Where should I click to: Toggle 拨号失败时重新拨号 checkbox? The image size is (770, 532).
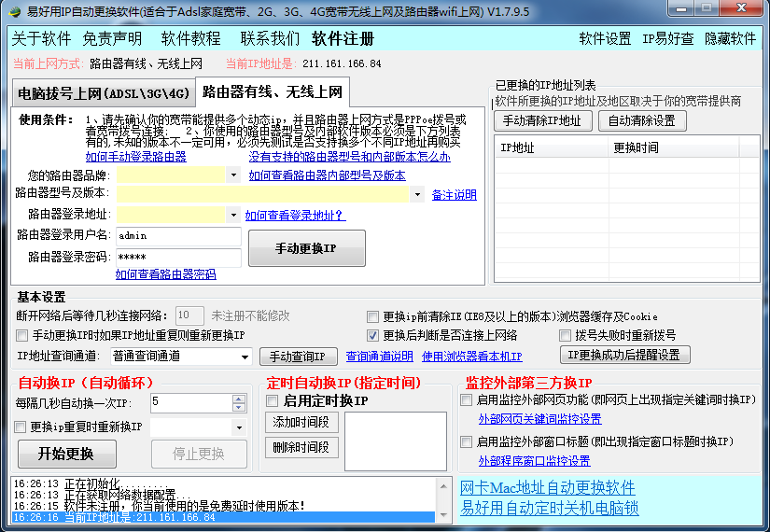(566, 335)
